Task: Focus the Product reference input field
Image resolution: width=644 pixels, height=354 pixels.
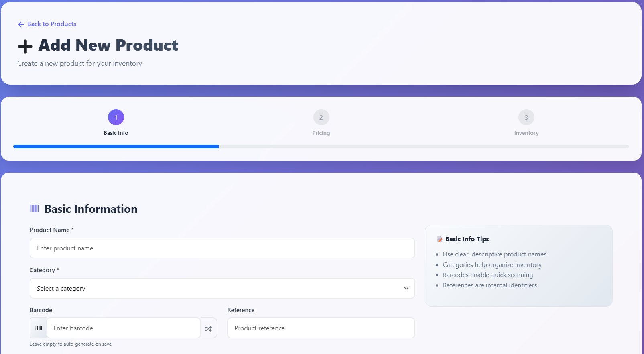Action: click(321, 328)
